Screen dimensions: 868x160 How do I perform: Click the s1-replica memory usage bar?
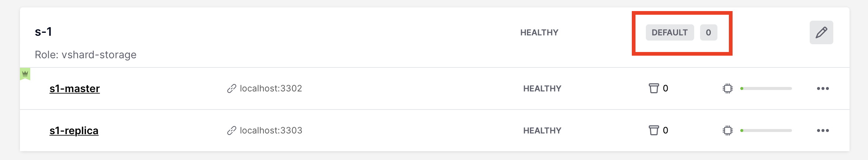pyautogui.click(x=766, y=131)
